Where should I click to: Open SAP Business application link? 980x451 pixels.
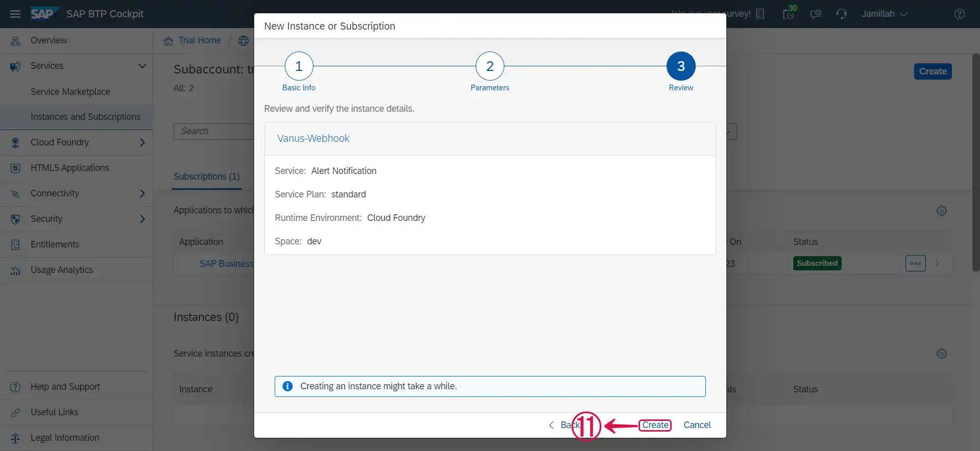[x=226, y=264]
